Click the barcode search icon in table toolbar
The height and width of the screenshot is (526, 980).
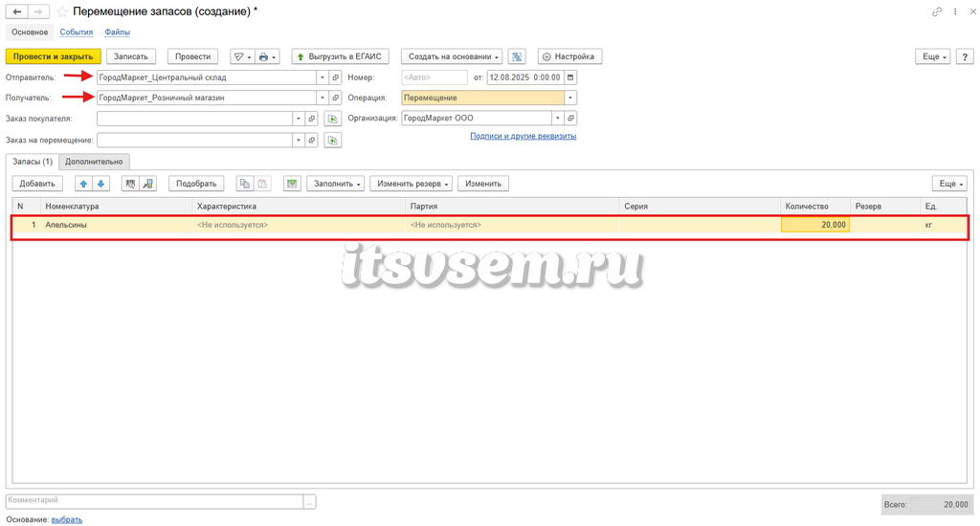[x=130, y=184]
